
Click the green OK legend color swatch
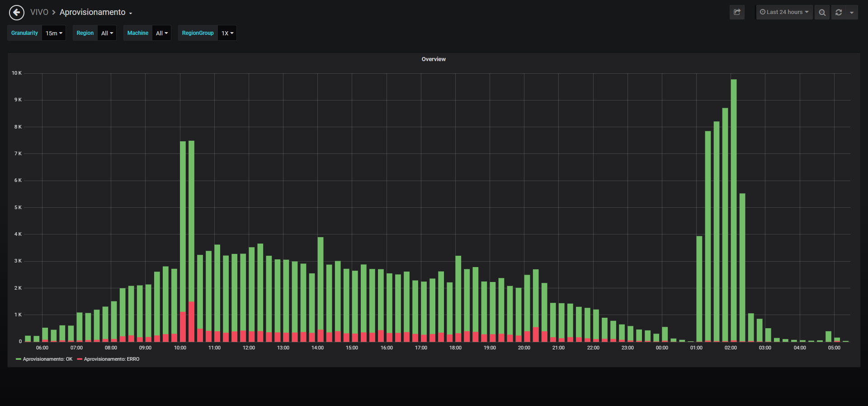[x=19, y=359]
